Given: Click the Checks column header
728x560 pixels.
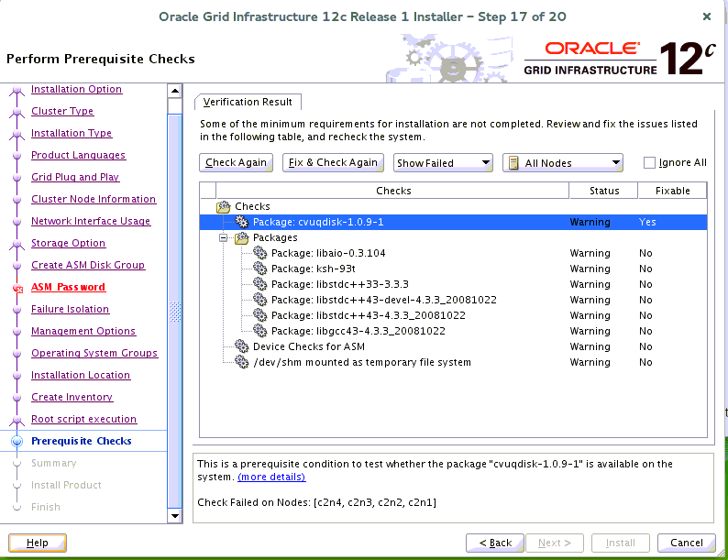Looking at the screenshot, I should [392, 191].
